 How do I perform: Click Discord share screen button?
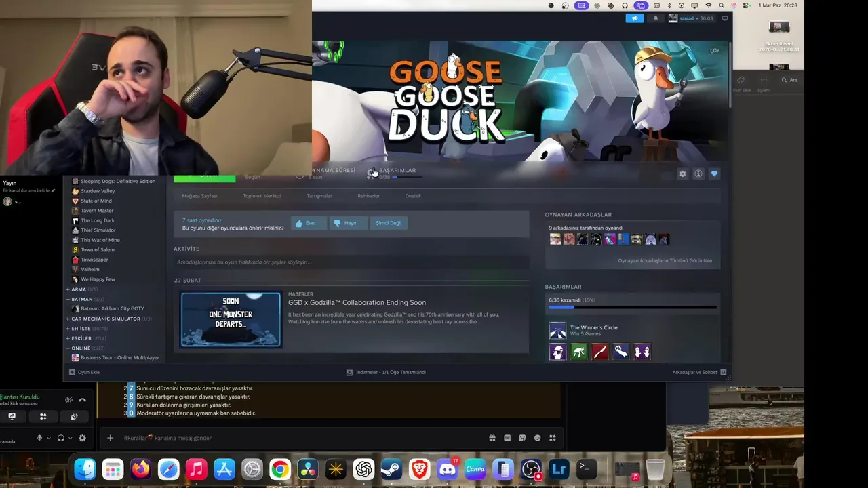(x=12, y=416)
